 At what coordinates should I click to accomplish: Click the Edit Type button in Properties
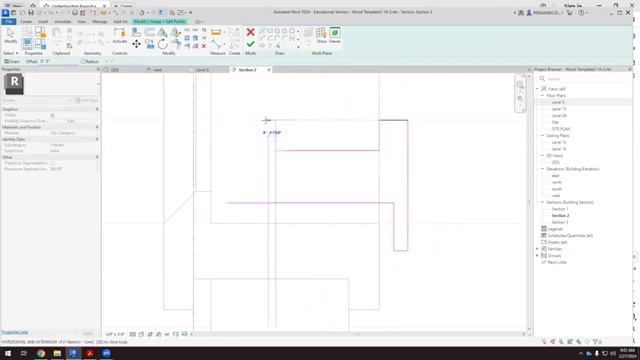pyautogui.click(x=87, y=100)
